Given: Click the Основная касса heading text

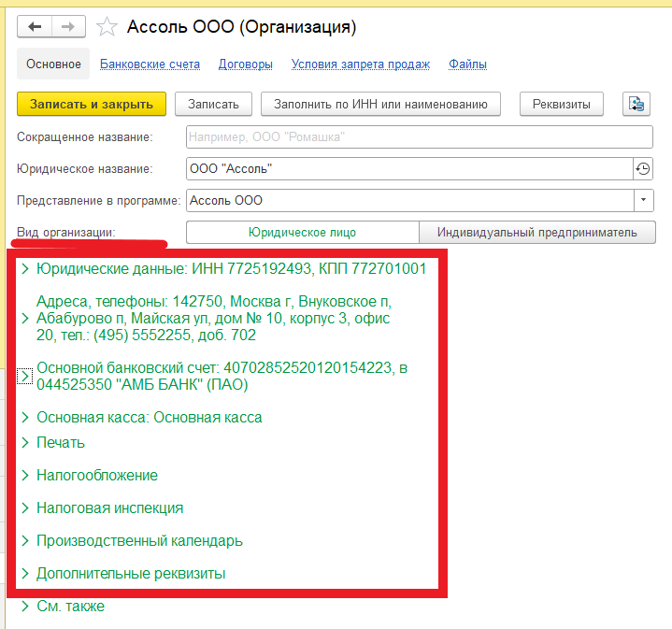Looking at the screenshot, I should point(150,418).
